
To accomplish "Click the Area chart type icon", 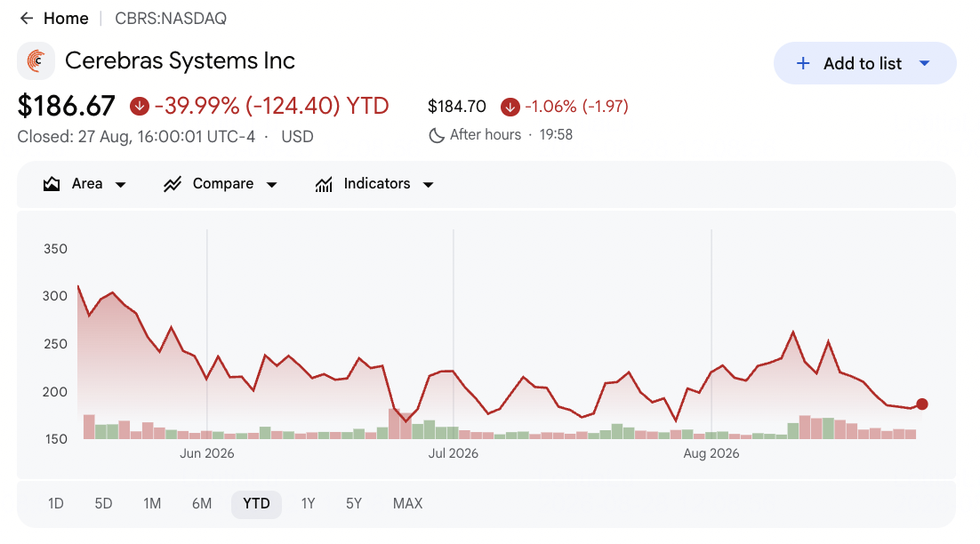I will pyautogui.click(x=52, y=184).
